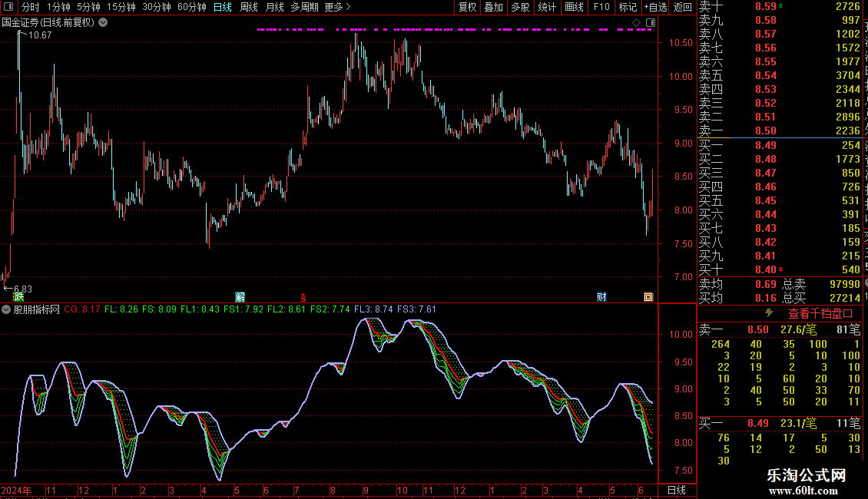Screen dimensions: 868x499
Task: Click the 23.1/笔 value in 买一 detail
Action: coord(798,423)
